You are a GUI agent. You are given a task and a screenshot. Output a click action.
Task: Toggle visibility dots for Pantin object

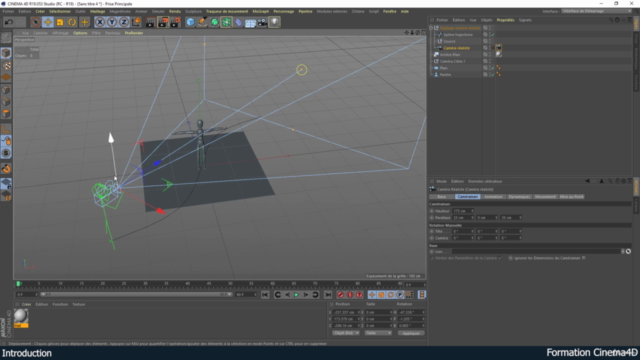(x=490, y=75)
